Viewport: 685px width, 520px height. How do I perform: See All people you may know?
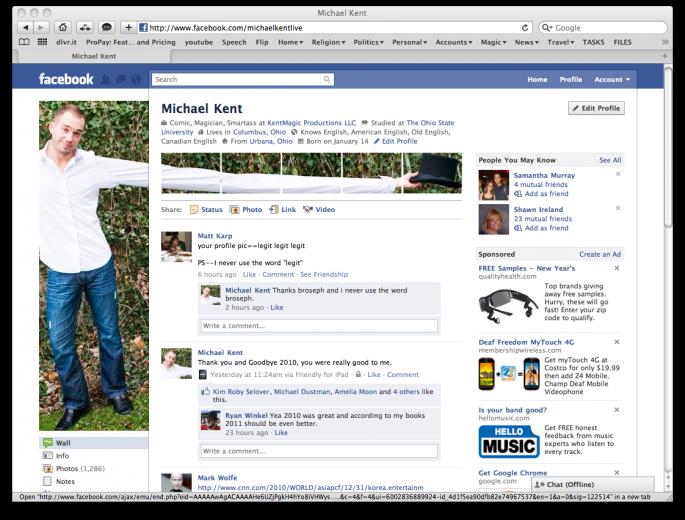click(610, 160)
